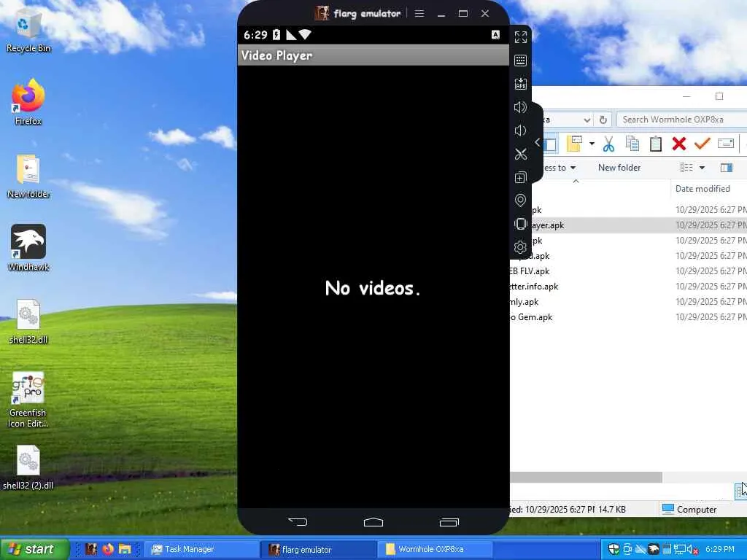Screen dimensions: 747x560
Task: Click Computer in the Explorer status bar
Action: click(689, 510)
